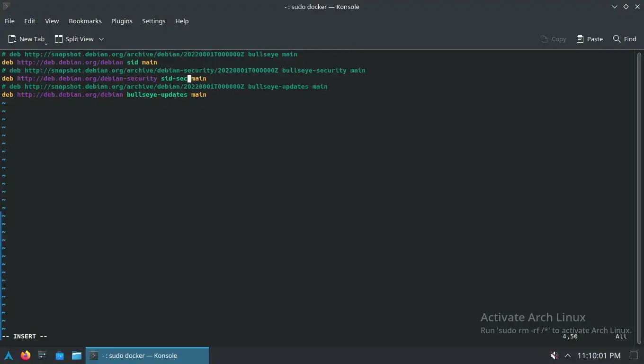Open the Discover software store icon

60,355
